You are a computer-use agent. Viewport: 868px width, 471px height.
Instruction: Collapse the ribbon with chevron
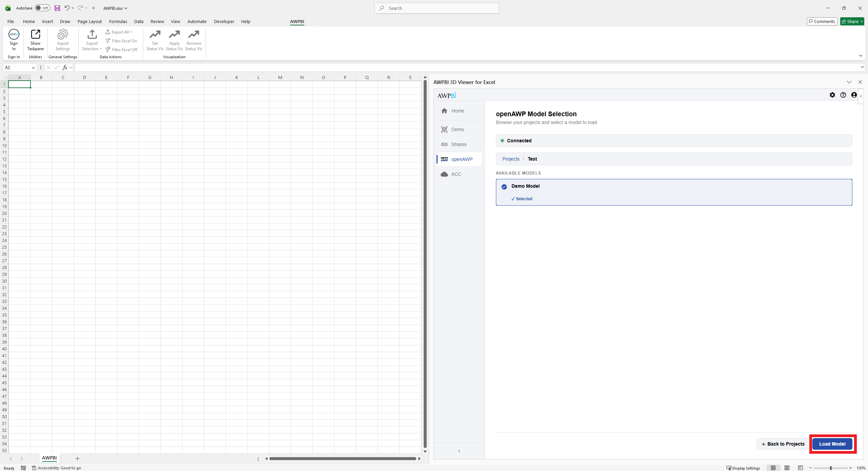(861, 56)
